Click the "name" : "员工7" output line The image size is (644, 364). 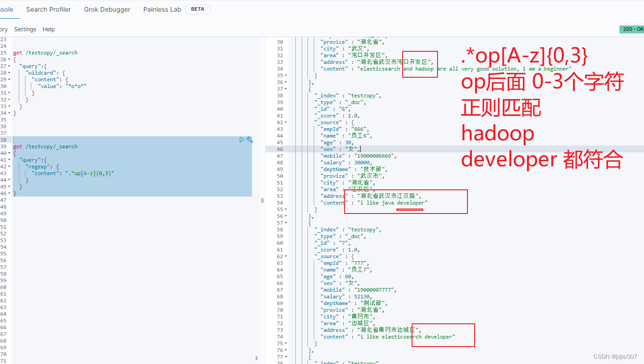(346, 270)
